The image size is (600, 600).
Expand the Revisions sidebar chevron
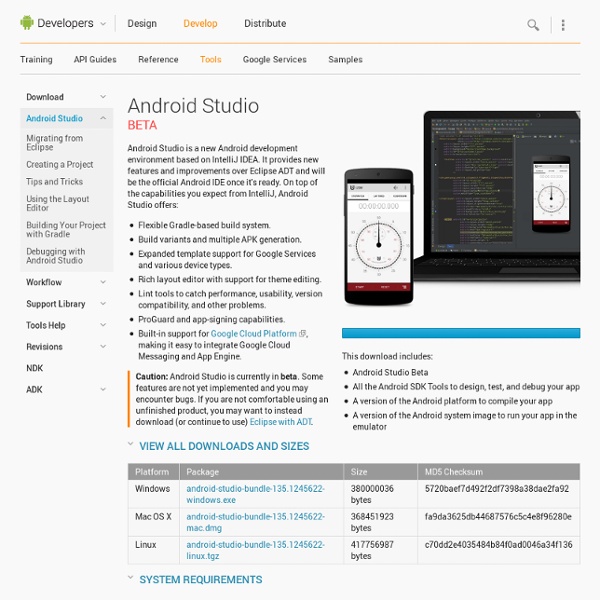click(103, 346)
